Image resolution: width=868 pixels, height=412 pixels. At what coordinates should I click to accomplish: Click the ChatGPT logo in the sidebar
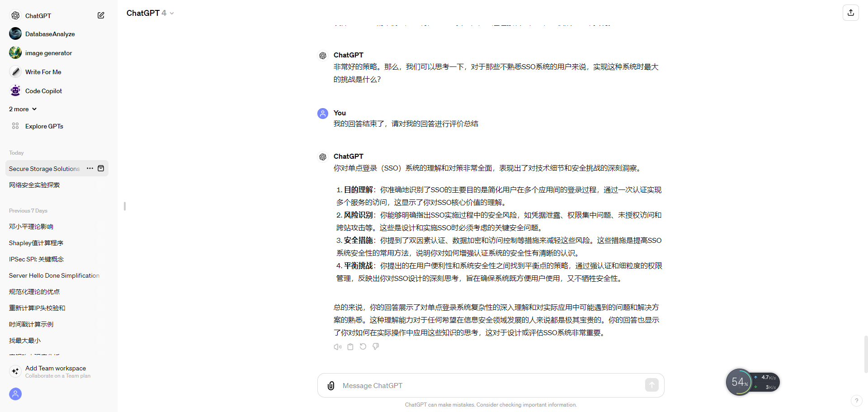tap(15, 15)
